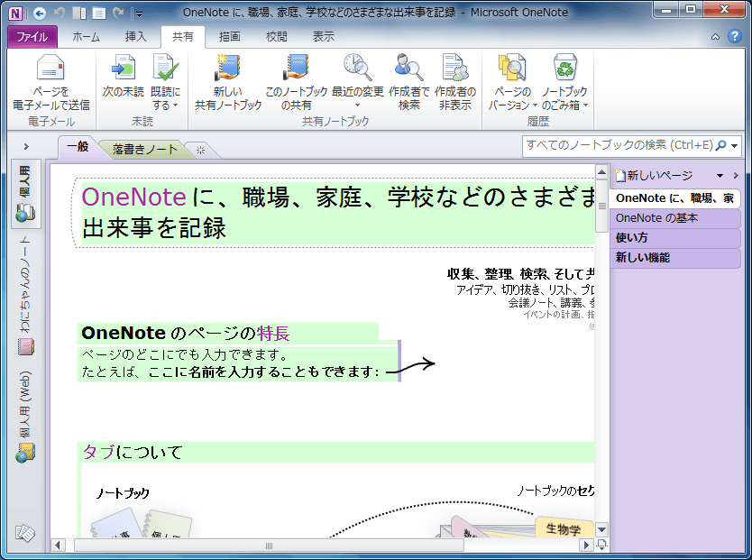This screenshot has width=752, height=560.
Task: Open the わにちゃんのノート notebook
Action: click(x=26, y=297)
